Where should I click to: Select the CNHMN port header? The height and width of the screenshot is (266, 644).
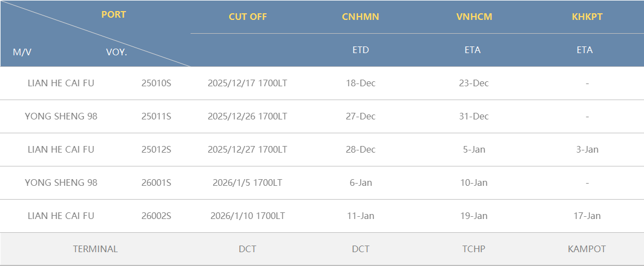coord(361,17)
